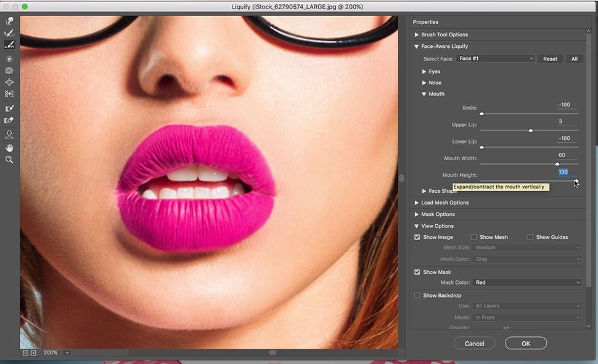Screen dimensions: 598x364
Task: Select the Twirl Clockwise tool
Action: (9, 59)
